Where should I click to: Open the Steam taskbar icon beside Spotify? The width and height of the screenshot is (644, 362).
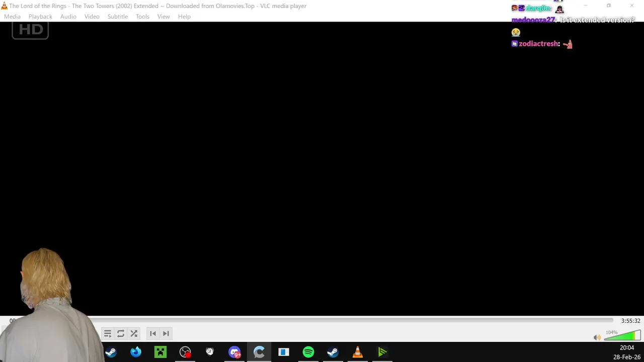click(333, 352)
